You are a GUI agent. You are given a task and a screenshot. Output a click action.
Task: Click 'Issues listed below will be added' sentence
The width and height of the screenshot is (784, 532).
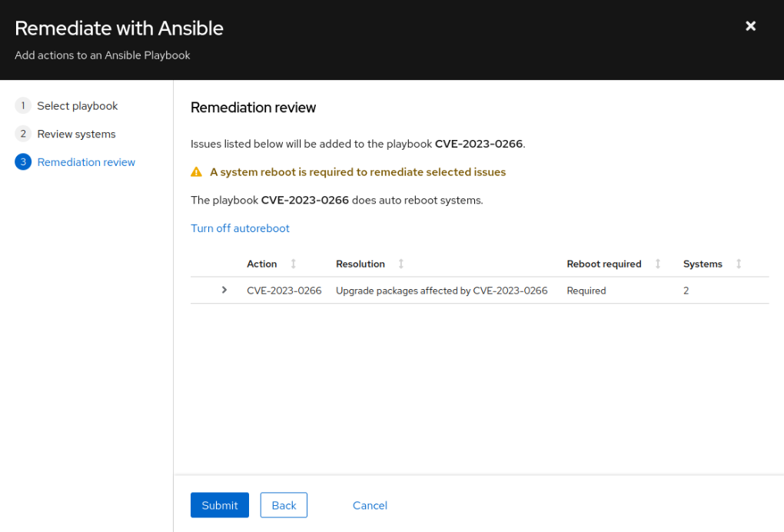pyautogui.click(x=358, y=144)
